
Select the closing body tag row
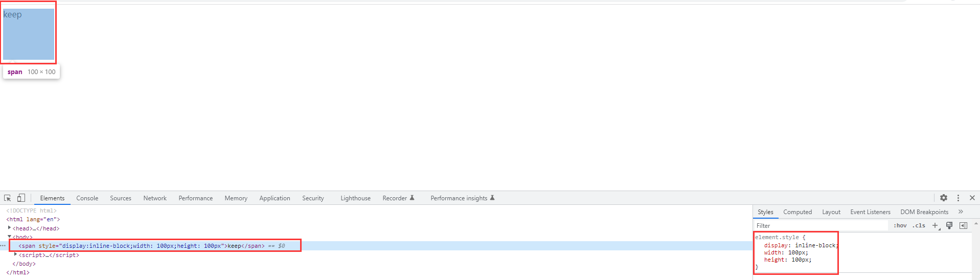(24, 264)
